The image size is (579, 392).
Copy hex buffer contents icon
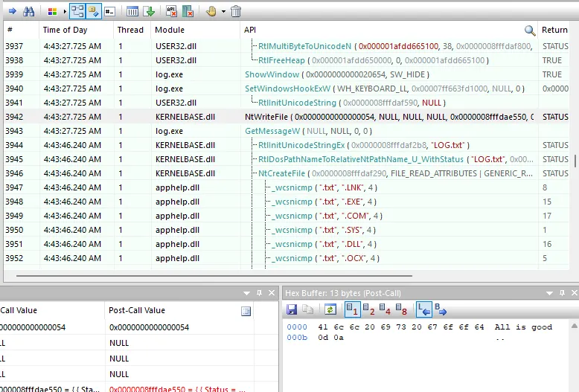307,309
